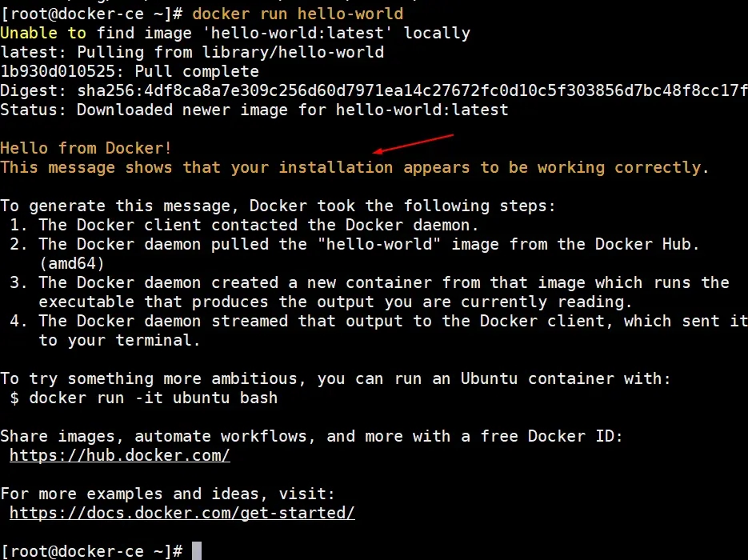
Task: Click the sha256 digest text
Action: tap(413, 90)
